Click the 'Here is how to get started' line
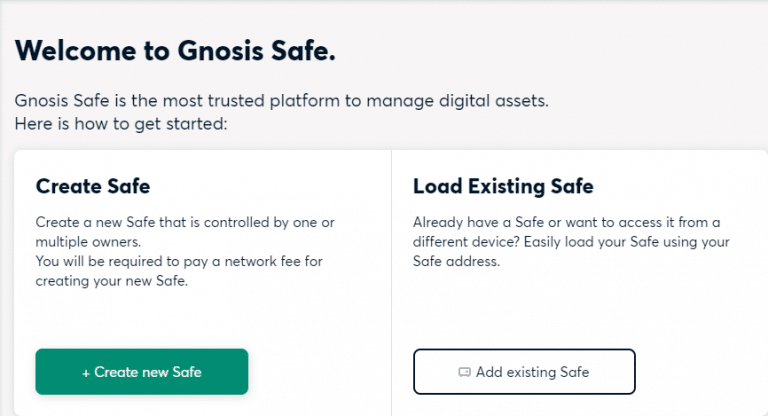Screen dimensions: 768x416 (x=121, y=123)
